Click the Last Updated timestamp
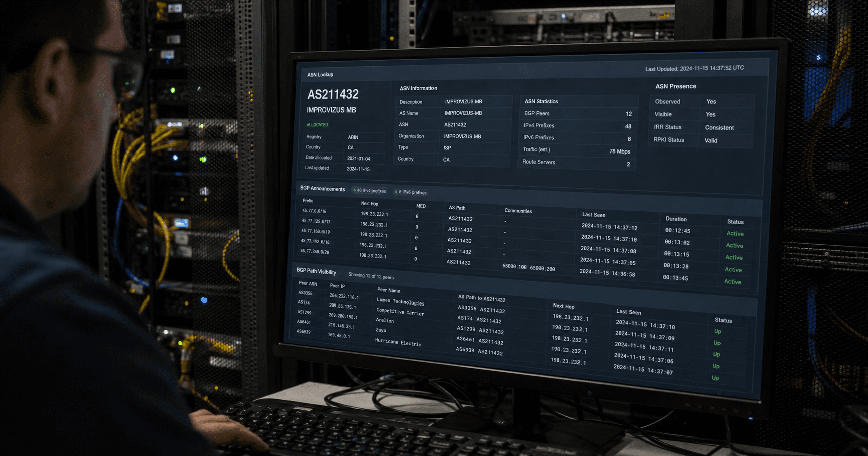Image resolution: width=868 pixels, height=456 pixels. [x=694, y=69]
